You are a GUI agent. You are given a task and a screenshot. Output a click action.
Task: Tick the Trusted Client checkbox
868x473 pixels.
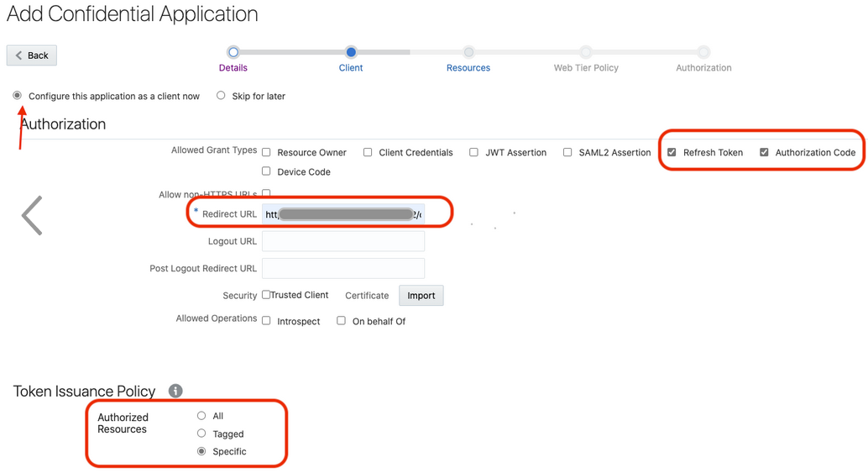(x=266, y=295)
